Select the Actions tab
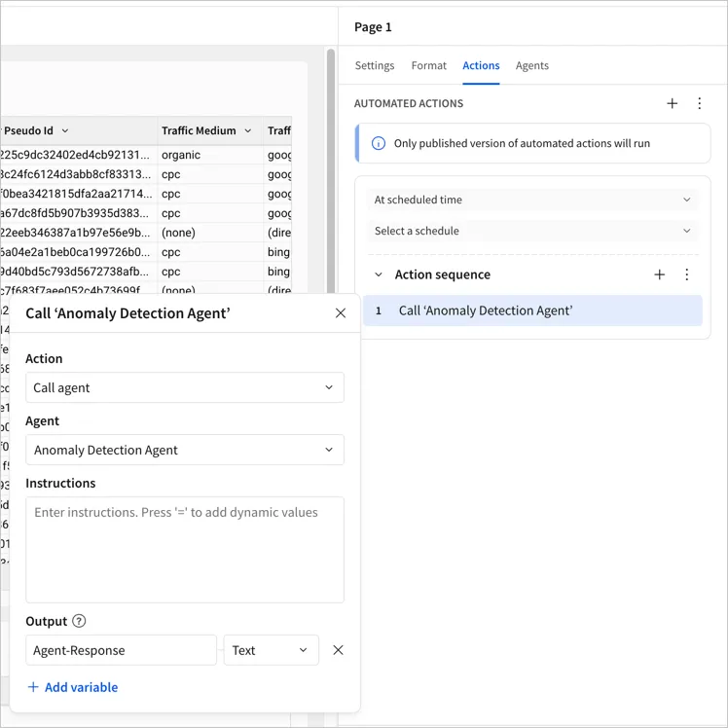This screenshot has width=728, height=728. (481, 65)
